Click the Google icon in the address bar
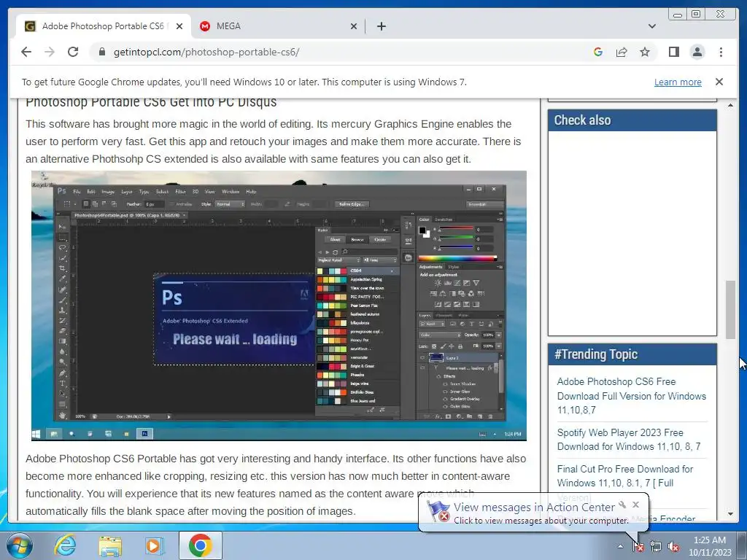The width and height of the screenshot is (747, 560). pos(598,52)
